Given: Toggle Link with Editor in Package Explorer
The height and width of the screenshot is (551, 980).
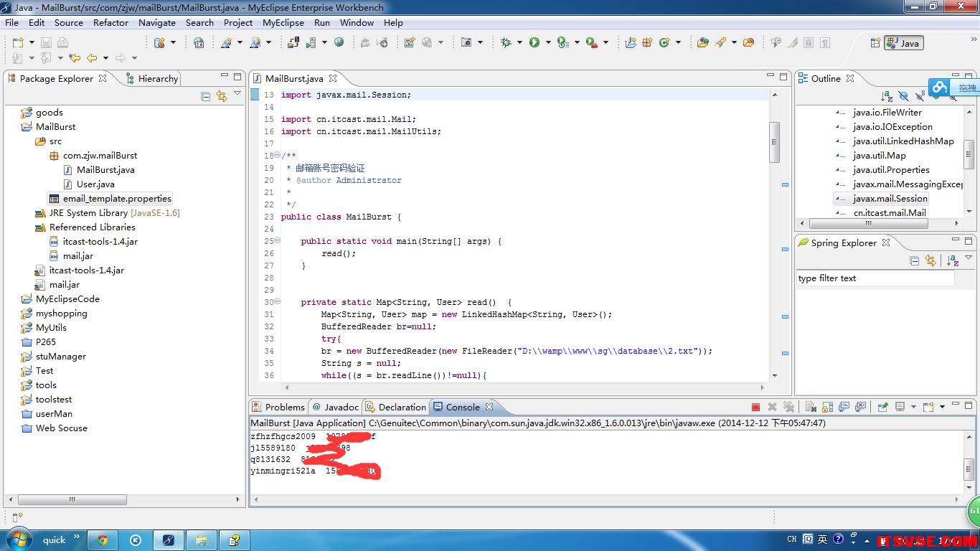Looking at the screenshot, I should click(x=221, y=96).
